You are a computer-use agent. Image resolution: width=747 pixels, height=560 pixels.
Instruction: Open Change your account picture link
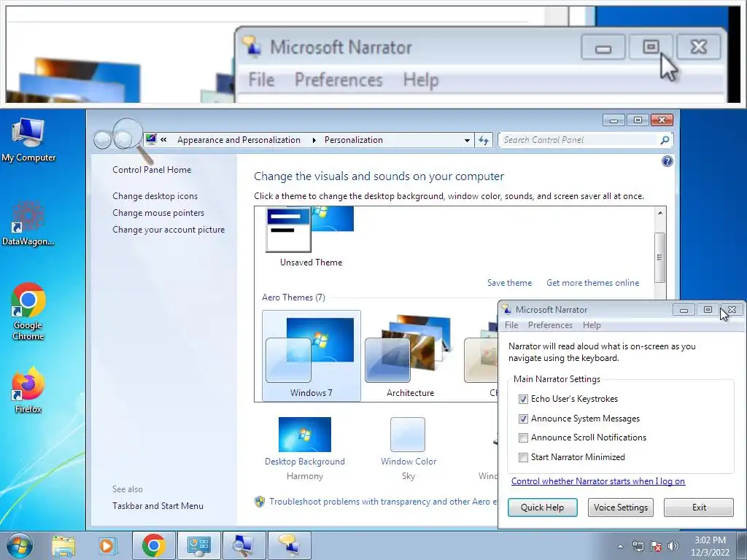(x=169, y=229)
